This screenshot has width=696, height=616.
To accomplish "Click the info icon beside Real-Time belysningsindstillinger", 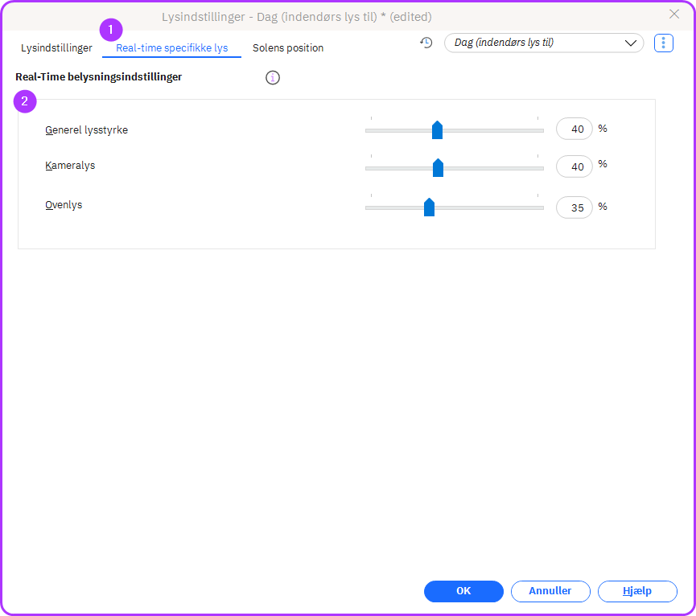I will (x=273, y=78).
